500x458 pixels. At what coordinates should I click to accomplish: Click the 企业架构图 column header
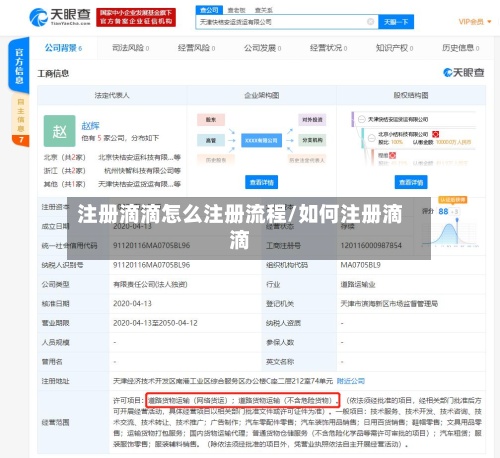(x=262, y=95)
